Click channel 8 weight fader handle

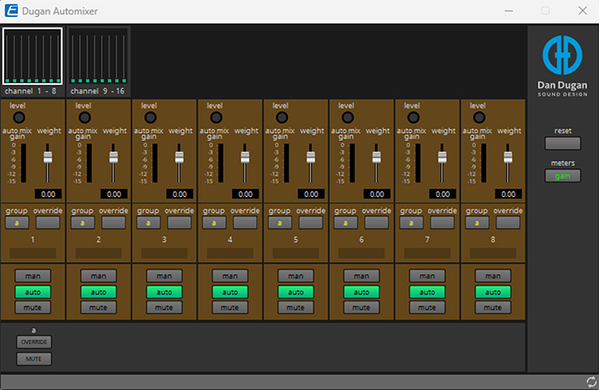coord(508,157)
